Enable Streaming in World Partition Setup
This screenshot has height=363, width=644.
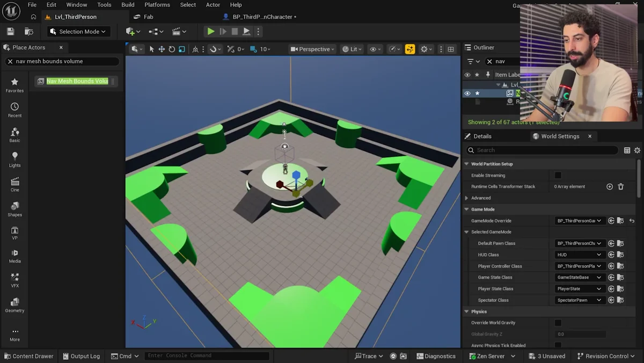pyautogui.click(x=558, y=175)
